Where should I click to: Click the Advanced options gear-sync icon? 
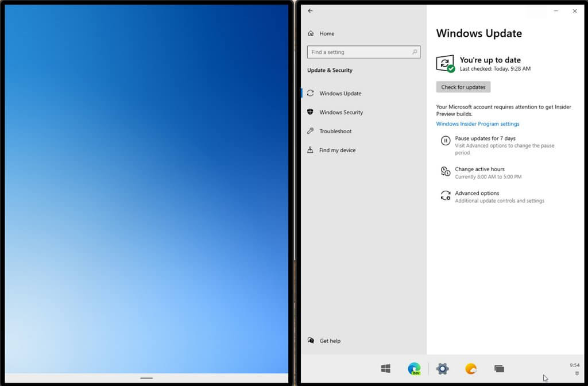(x=446, y=195)
